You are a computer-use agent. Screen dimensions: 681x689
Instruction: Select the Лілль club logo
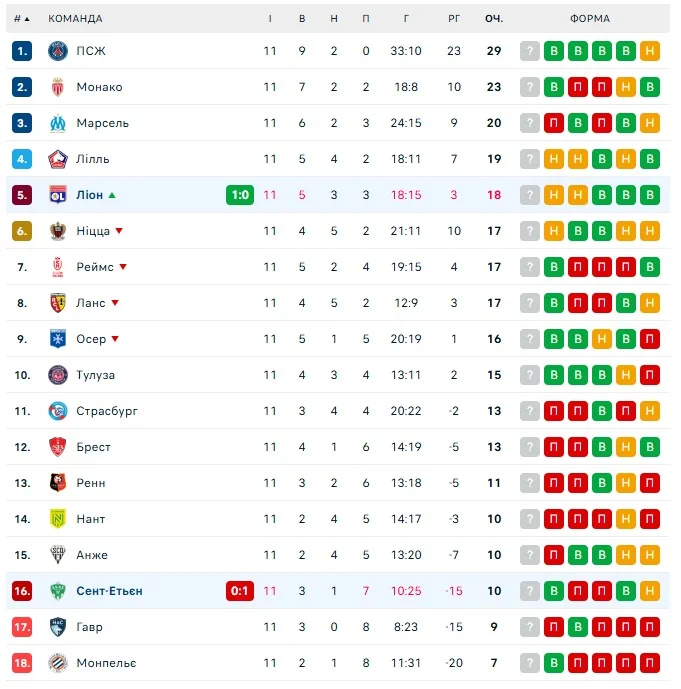coord(57,159)
